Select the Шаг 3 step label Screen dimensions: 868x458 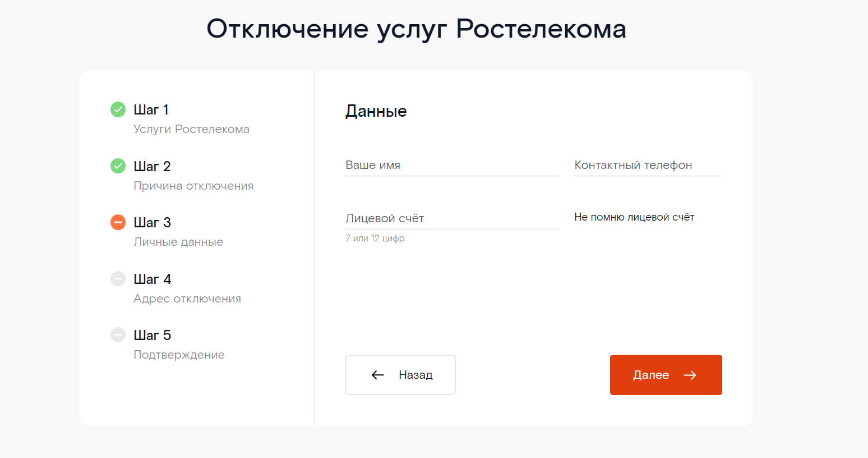(152, 222)
